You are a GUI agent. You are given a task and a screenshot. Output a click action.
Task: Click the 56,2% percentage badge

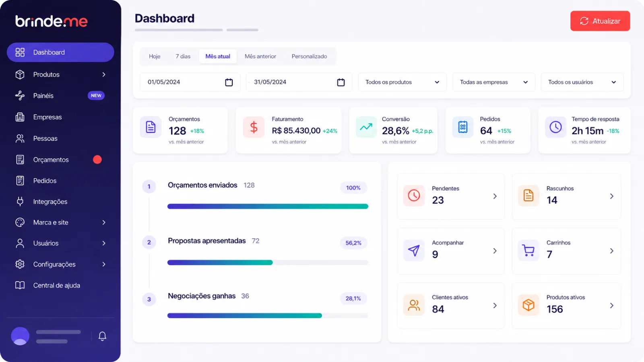[353, 243]
